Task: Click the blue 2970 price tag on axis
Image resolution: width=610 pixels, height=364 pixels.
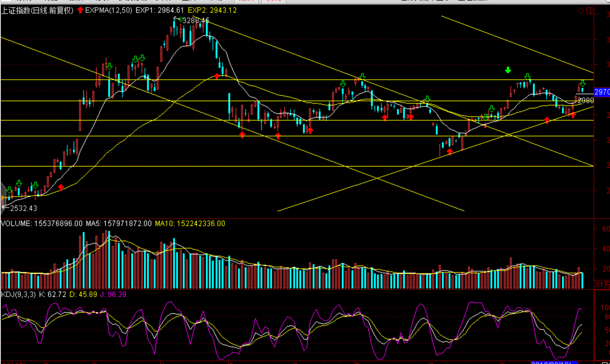Action: coord(602,92)
